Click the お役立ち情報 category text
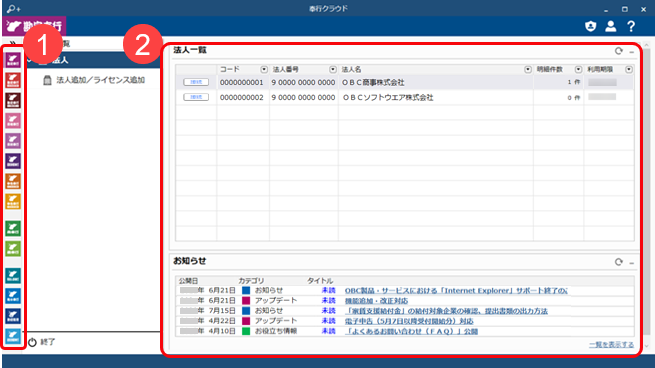The image size is (655, 368). click(276, 331)
